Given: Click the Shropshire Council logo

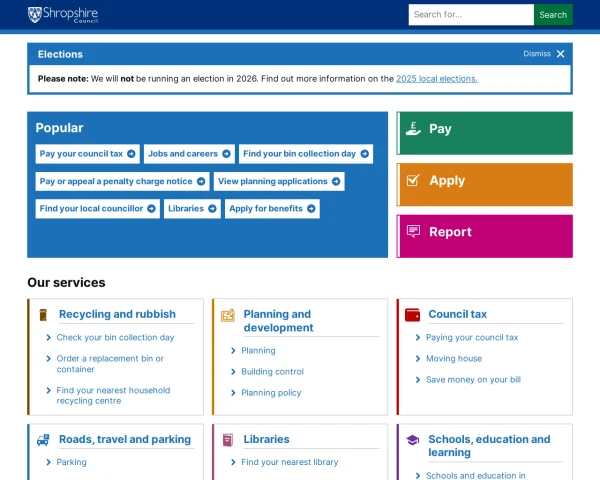Looking at the screenshot, I should [x=63, y=15].
